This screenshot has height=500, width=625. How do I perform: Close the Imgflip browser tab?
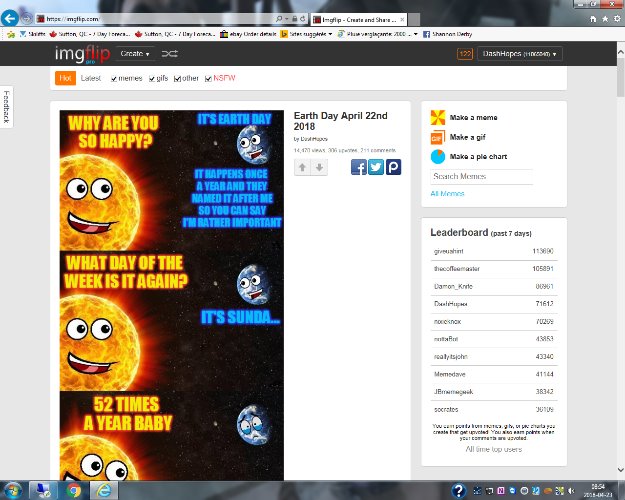pyautogui.click(x=403, y=19)
